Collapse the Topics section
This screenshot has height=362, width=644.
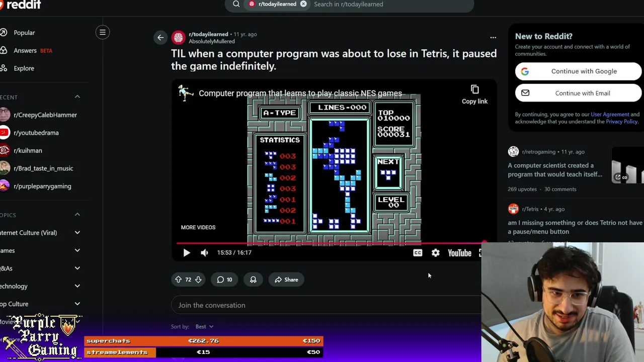77,215
